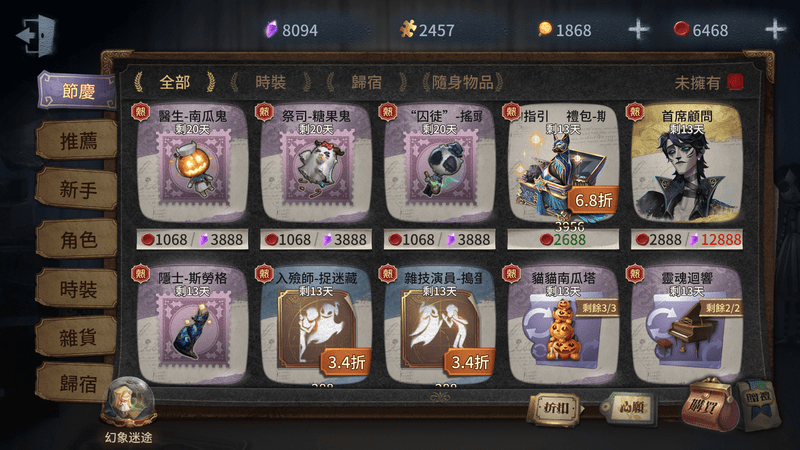The image size is (800, 450).
Task: Add Inspirations using plus beside 1868
Action: coord(638,30)
